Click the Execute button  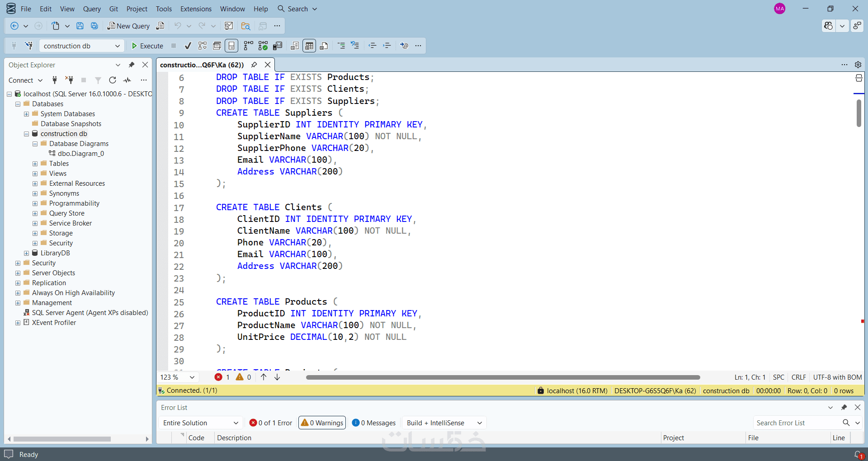coord(147,46)
